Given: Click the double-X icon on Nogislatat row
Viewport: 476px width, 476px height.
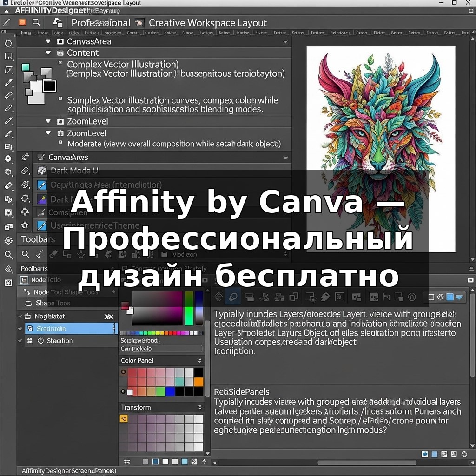Looking at the screenshot, I should pos(109,317).
